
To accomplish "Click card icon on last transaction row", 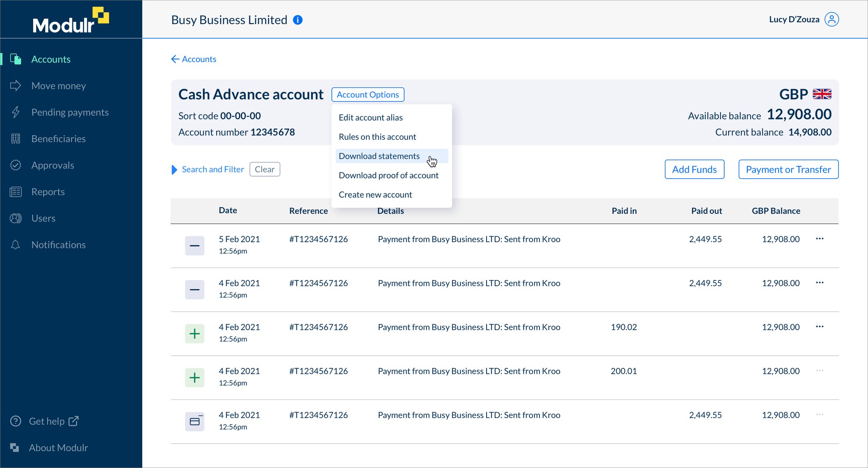I will pos(195,422).
